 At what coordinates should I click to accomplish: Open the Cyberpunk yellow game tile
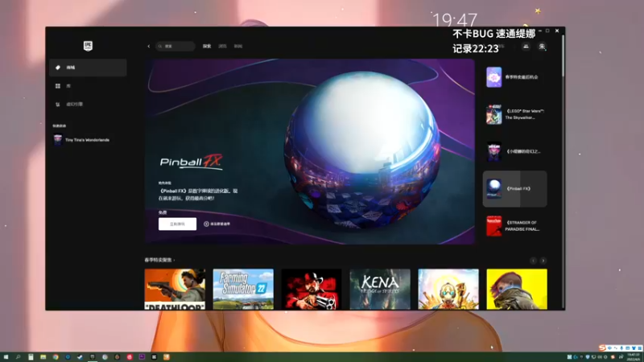517,289
